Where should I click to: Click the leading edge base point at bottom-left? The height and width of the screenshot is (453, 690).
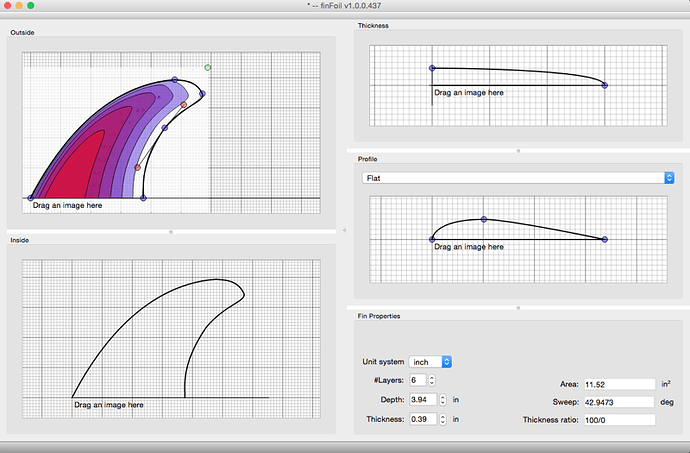pyautogui.click(x=30, y=198)
